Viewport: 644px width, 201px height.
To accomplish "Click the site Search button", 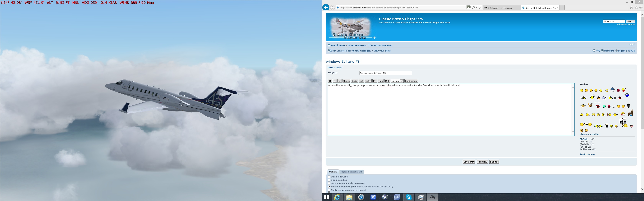I will [630, 21].
